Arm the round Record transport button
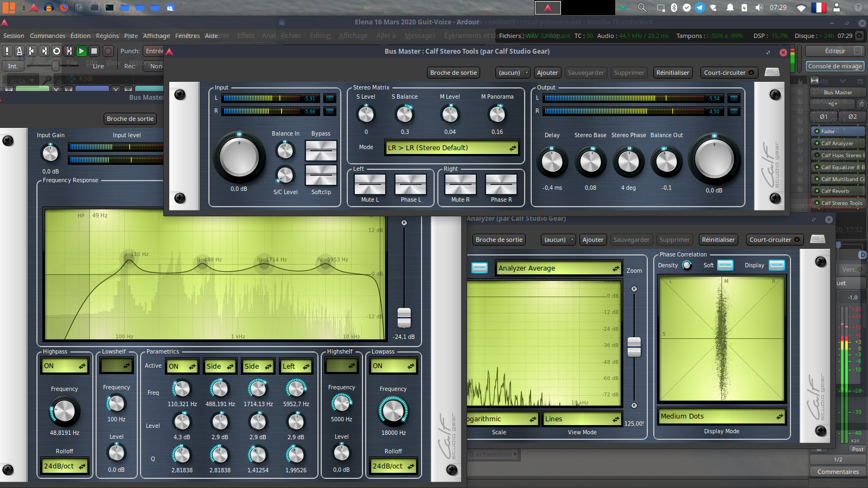 [108, 51]
